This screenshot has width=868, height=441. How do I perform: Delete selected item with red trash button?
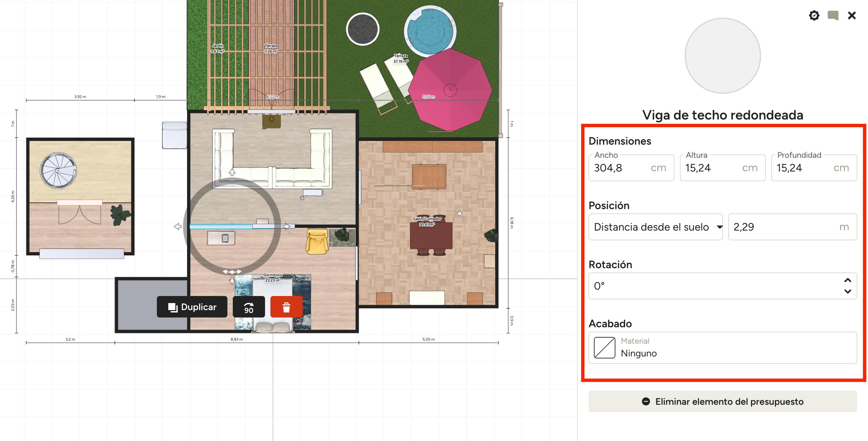[286, 307]
